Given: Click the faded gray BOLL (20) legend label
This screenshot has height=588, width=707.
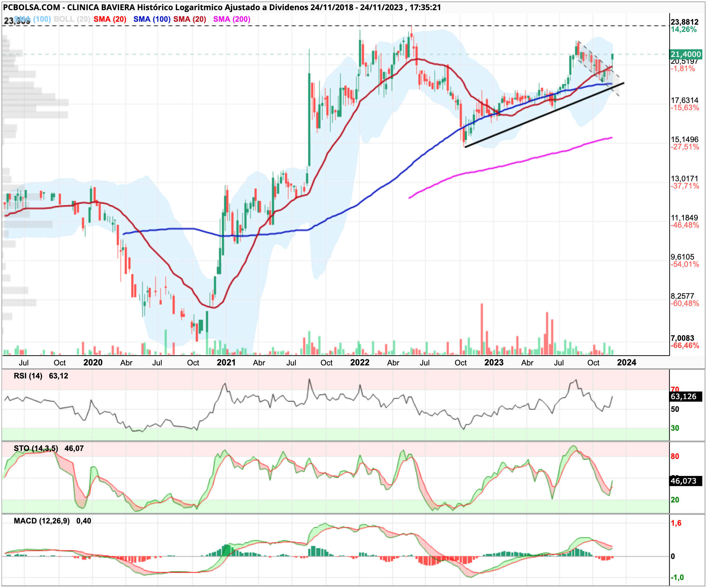Looking at the screenshot, I should pyautogui.click(x=72, y=19).
